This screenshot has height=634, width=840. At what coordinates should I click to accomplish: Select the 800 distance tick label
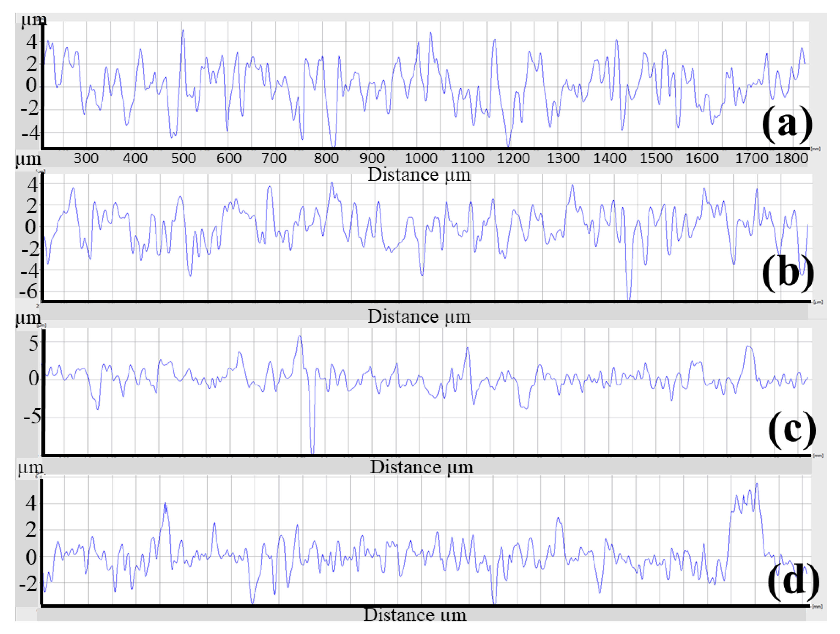[x=326, y=158]
